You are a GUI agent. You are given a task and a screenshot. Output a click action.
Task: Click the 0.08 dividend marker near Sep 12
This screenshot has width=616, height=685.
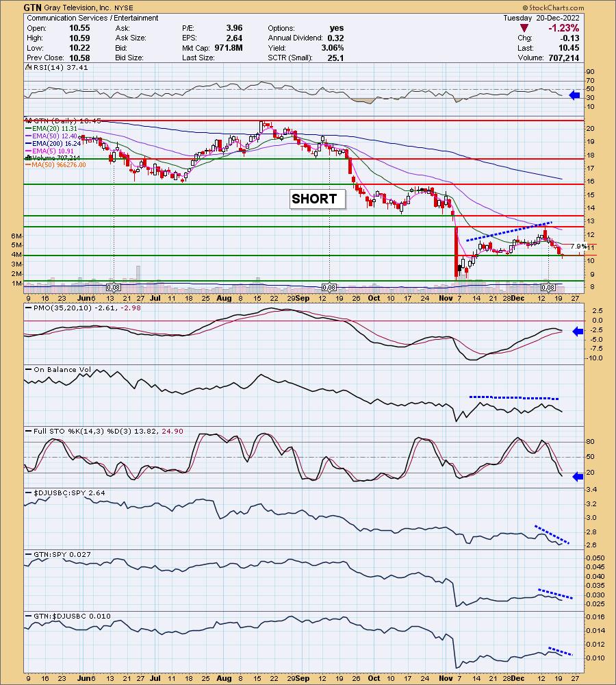coord(329,288)
